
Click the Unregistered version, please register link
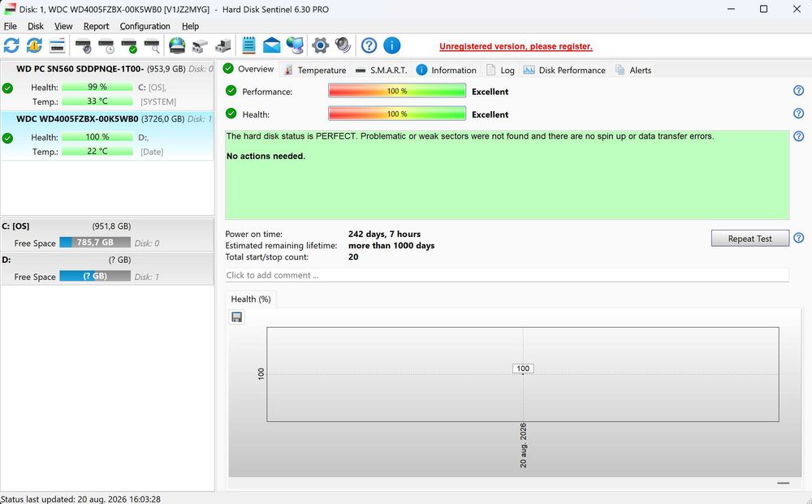coord(516,46)
